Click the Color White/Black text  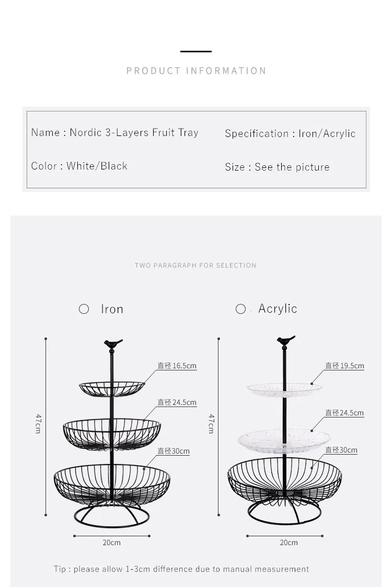coord(79,166)
